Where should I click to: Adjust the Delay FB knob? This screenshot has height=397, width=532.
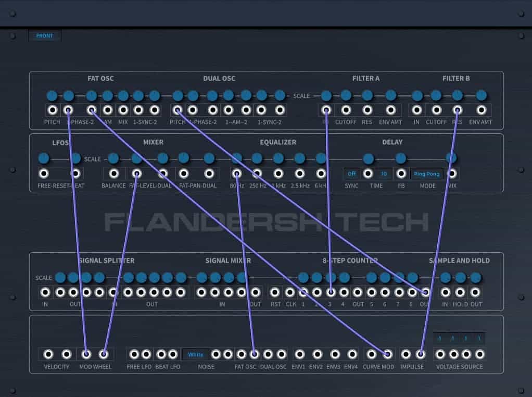(401, 158)
